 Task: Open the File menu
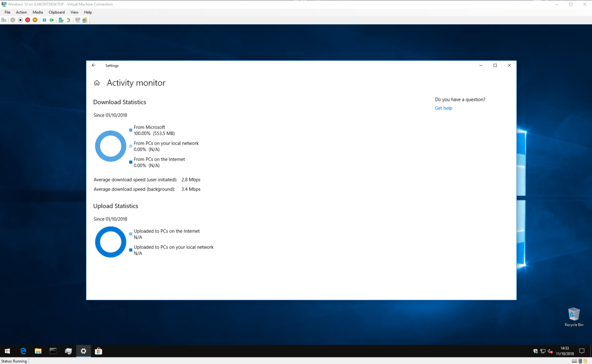coord(7,12)
